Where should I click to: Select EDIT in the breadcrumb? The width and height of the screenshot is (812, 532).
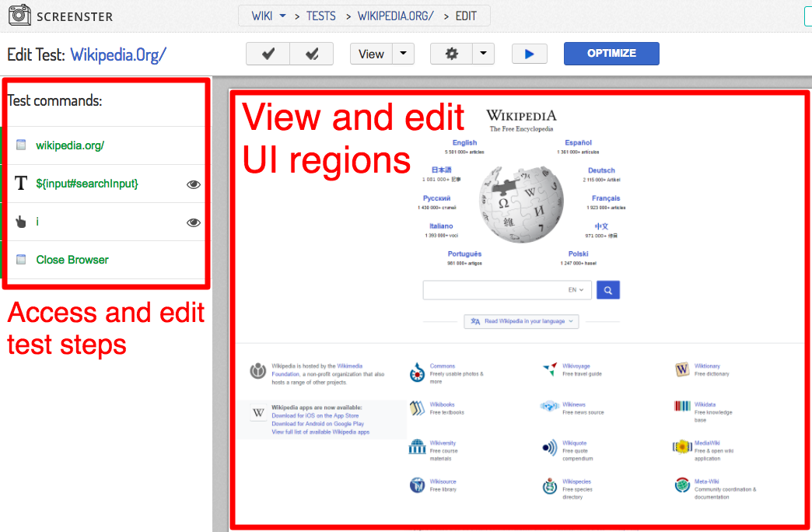click(x=466, y=16)
